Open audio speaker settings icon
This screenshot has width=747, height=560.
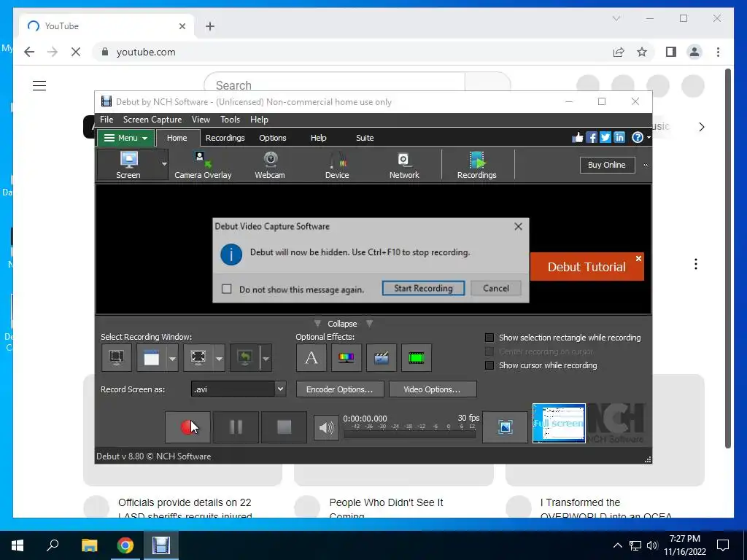pyautogui.click(x=326, y=427)
